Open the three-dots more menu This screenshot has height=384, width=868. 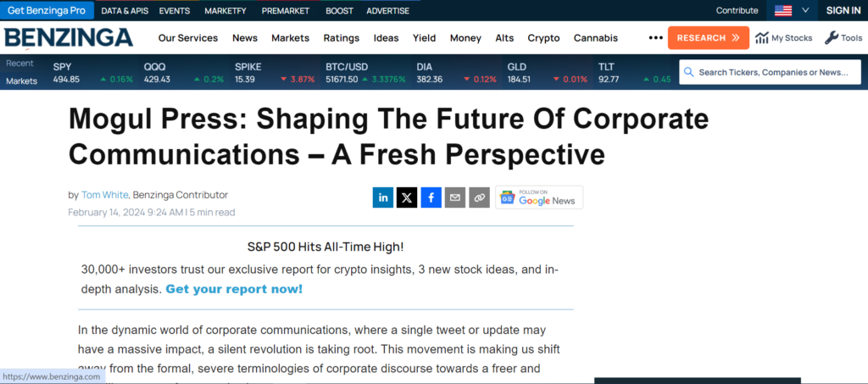[x=655, y=38]
